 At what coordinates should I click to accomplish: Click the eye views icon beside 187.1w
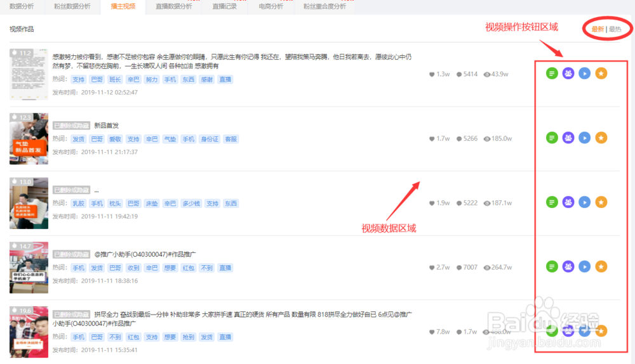click(x=487, y=203)
